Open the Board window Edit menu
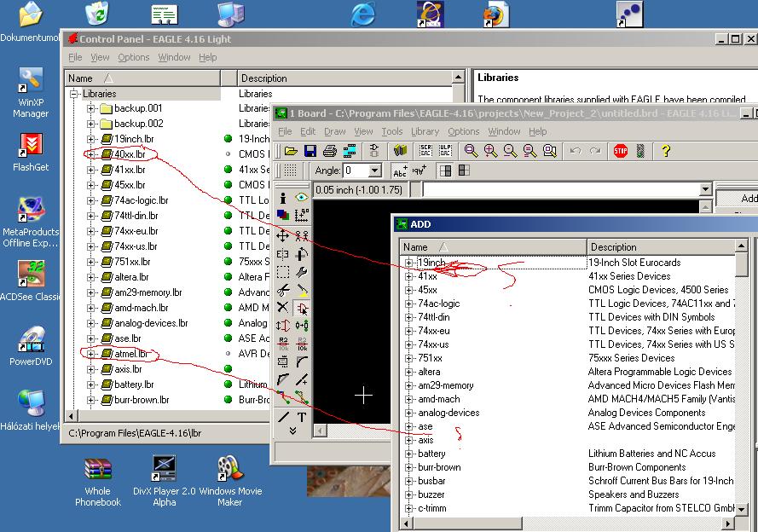This screenshot has width=758, height=532. pos(308,131)
